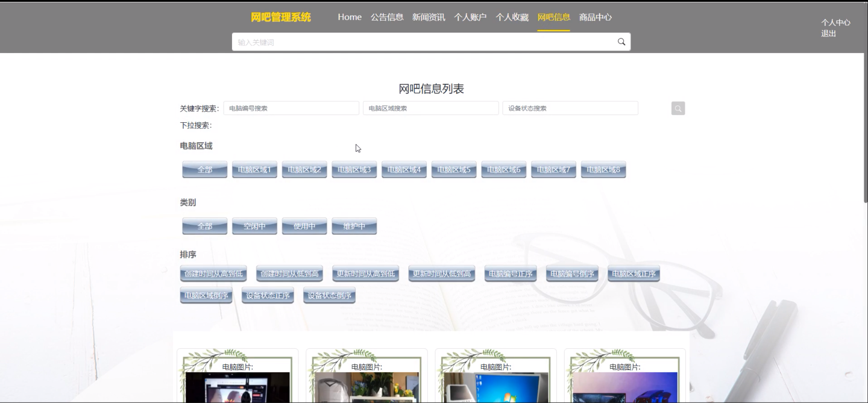Click the 电脑区域搜索 input field
Screen dimensions: 868x403
pyautogui.click(x=430, y=108)
